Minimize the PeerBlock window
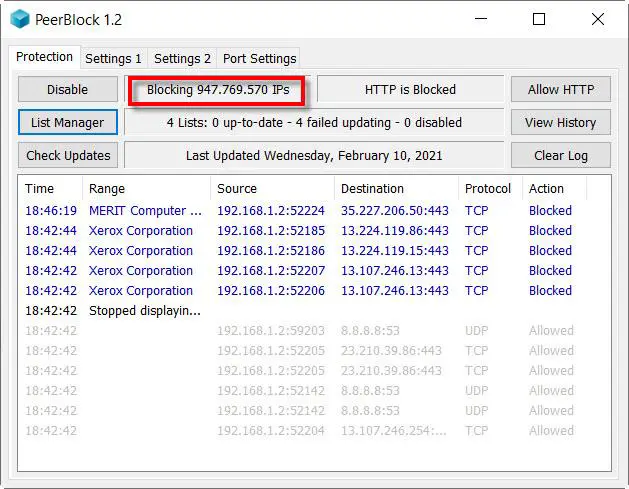Viewport: 629px width, 489px height. [483, 19]
